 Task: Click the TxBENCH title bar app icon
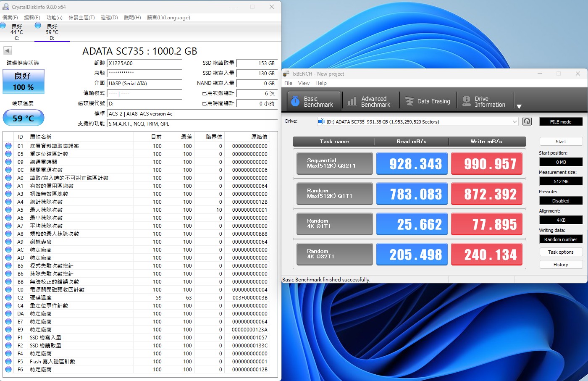click(x=286, y=74)
